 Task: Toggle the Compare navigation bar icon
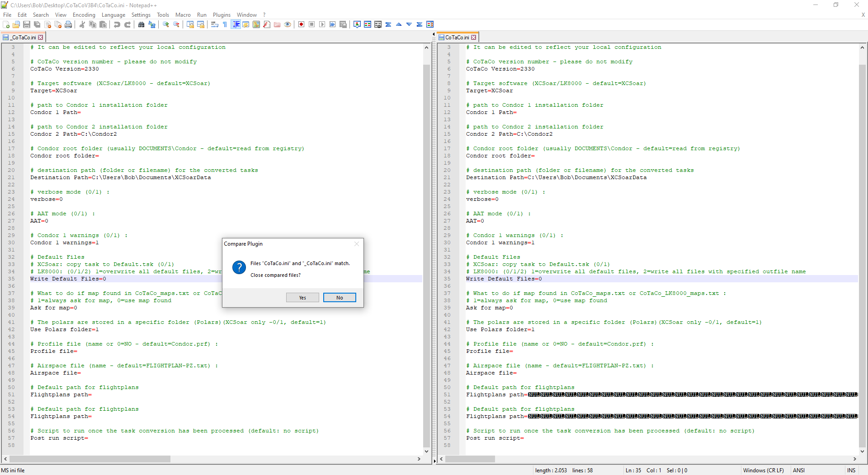click(430, 24)
